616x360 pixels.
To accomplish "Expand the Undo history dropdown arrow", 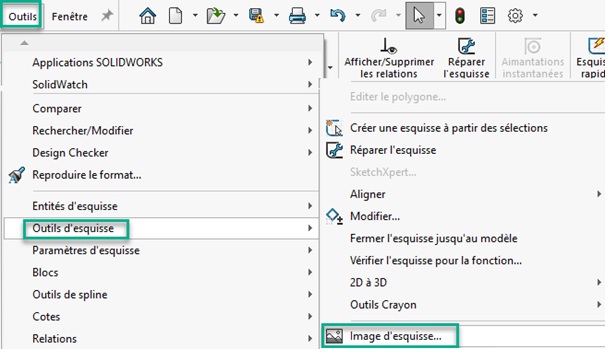I will (x=358, y=16).
